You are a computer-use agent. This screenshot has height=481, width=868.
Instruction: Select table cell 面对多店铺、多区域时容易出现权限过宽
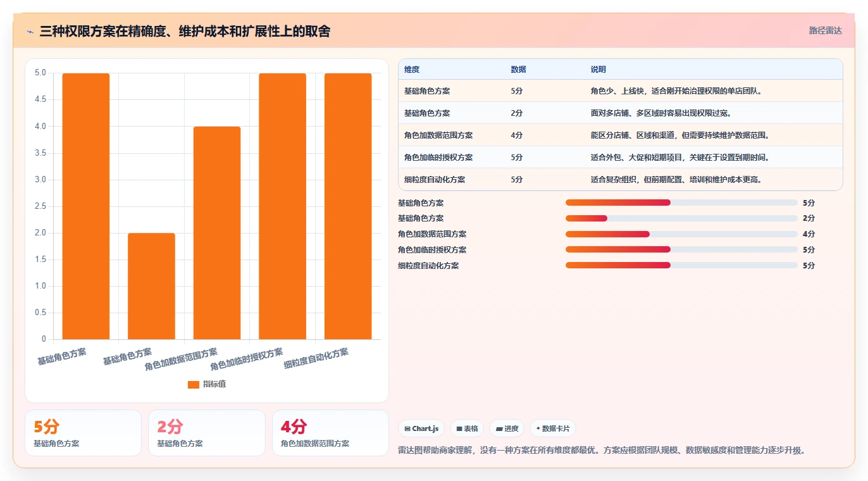661,113
